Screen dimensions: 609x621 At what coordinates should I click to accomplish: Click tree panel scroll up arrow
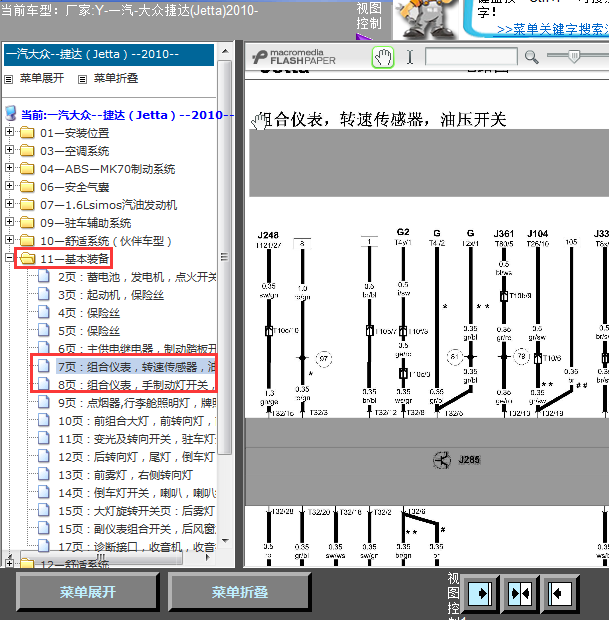point(225,51)
